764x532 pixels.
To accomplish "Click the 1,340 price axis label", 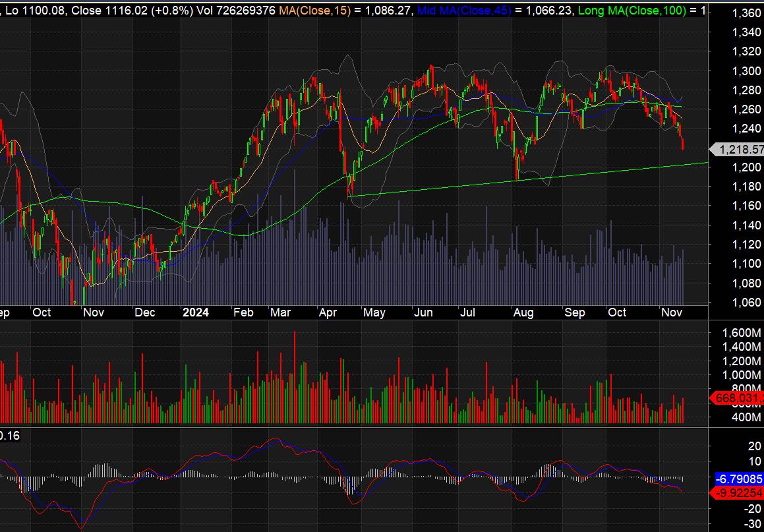I will click(x=746, y=32).
